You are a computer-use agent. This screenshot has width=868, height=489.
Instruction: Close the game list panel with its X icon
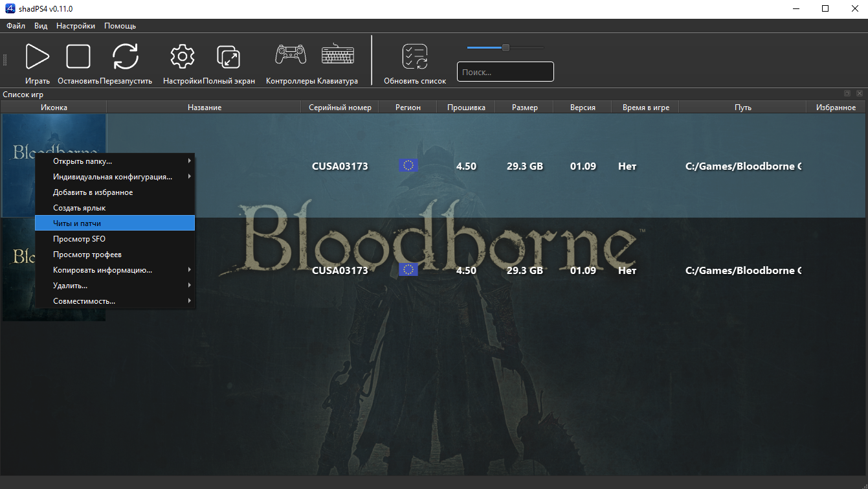(860, 94)
